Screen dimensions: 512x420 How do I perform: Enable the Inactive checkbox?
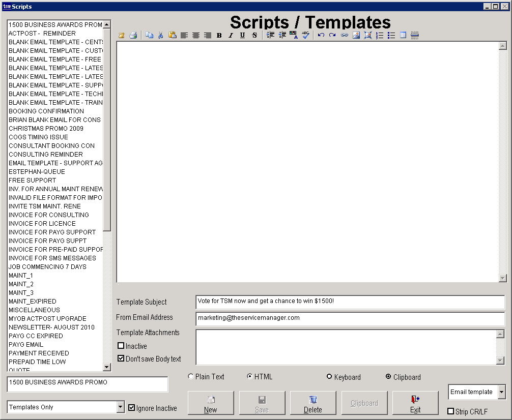point(121,346)
